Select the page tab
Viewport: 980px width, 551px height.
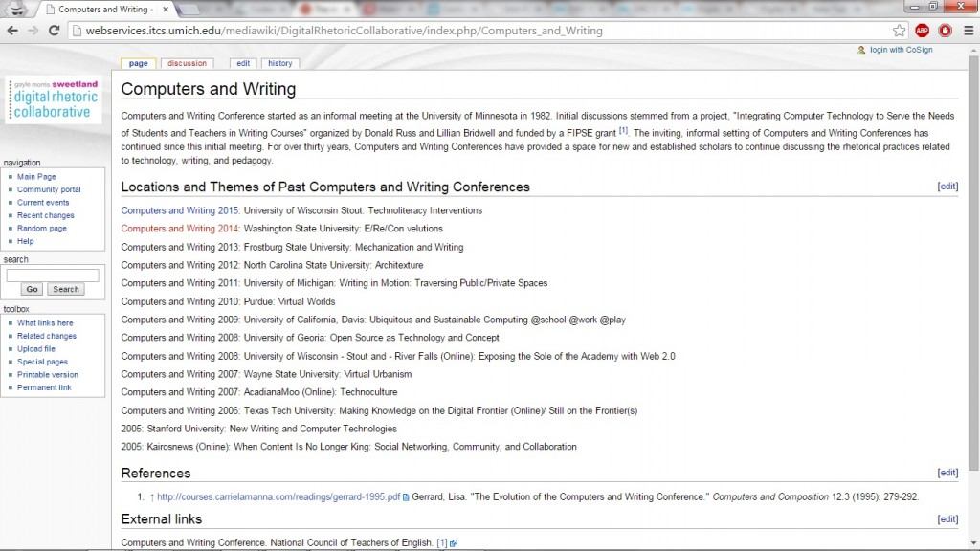tap(138, 63)
